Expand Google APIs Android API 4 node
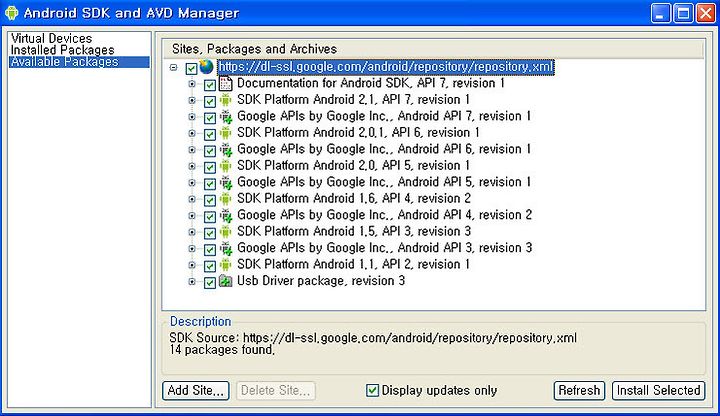 click(192, 216)
